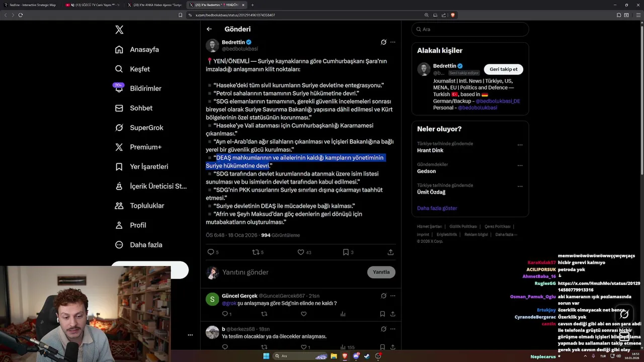The height and width of the screenshot is (362, 644).
Task: Open Steam from the taskbar
Action: (367, 356)
